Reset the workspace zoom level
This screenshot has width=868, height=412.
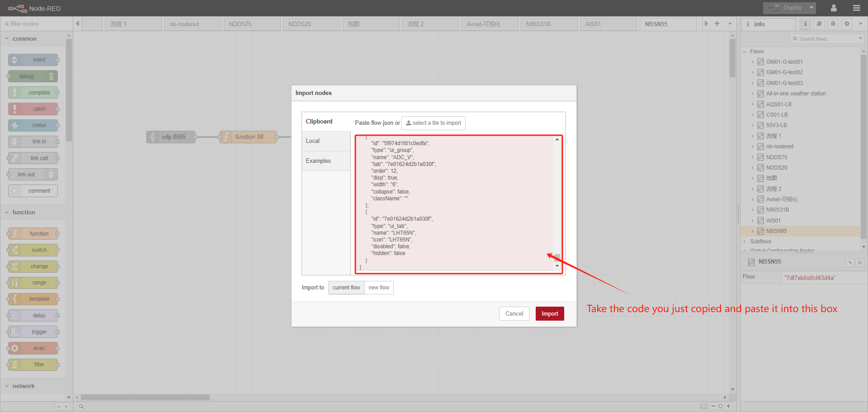721,406
